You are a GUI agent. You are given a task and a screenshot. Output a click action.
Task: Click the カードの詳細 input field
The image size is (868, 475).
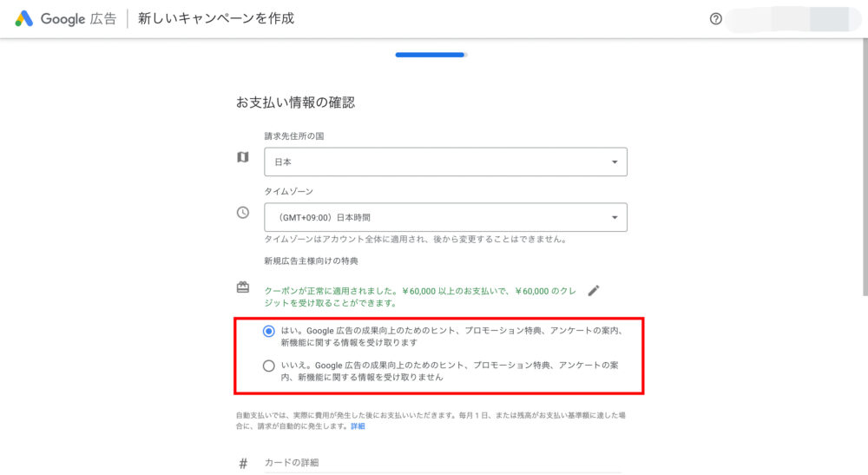click(x=443, y=464)
